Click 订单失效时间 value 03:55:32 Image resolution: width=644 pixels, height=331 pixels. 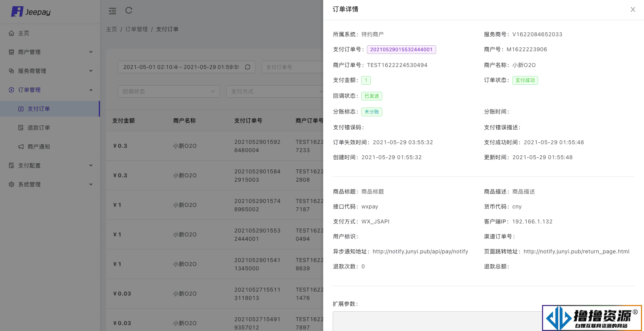point(403,142)
